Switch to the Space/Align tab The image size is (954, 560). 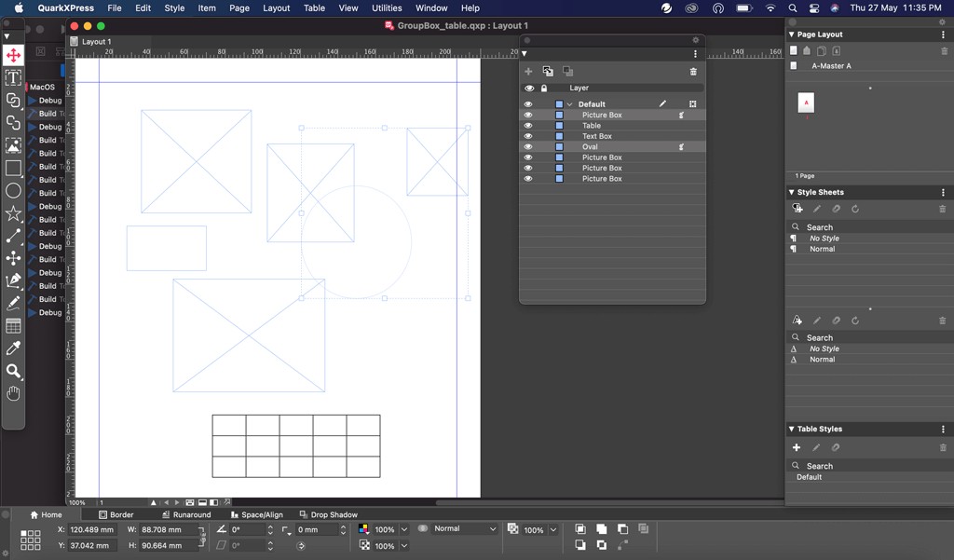click(x=261, y=514)
